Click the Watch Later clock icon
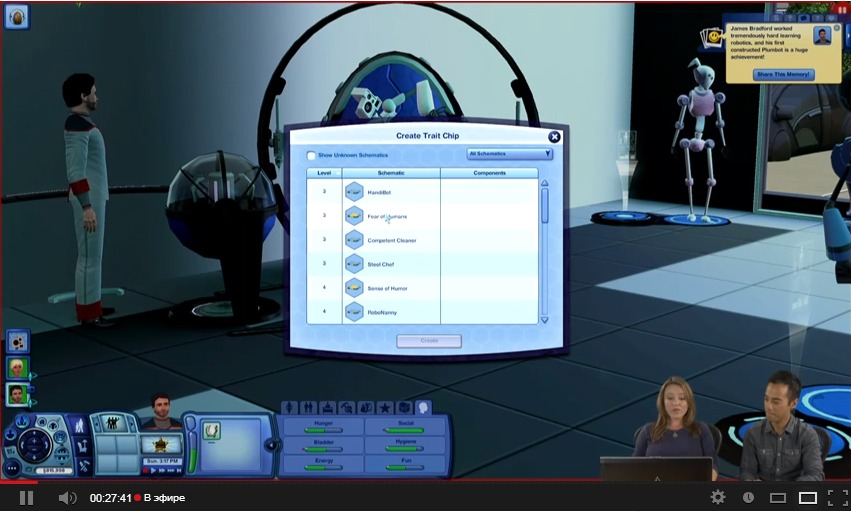The height and width of the screenshot is (512, 851). pos(748,497)
